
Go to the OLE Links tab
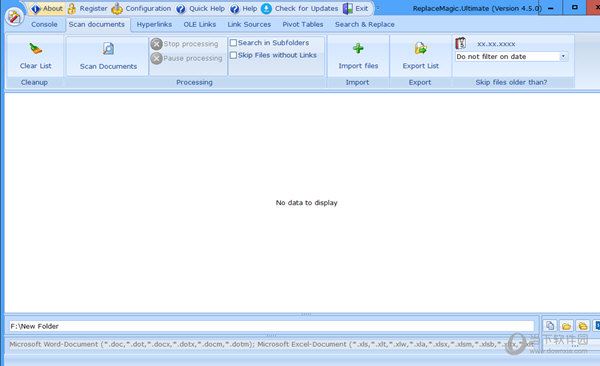199,25
